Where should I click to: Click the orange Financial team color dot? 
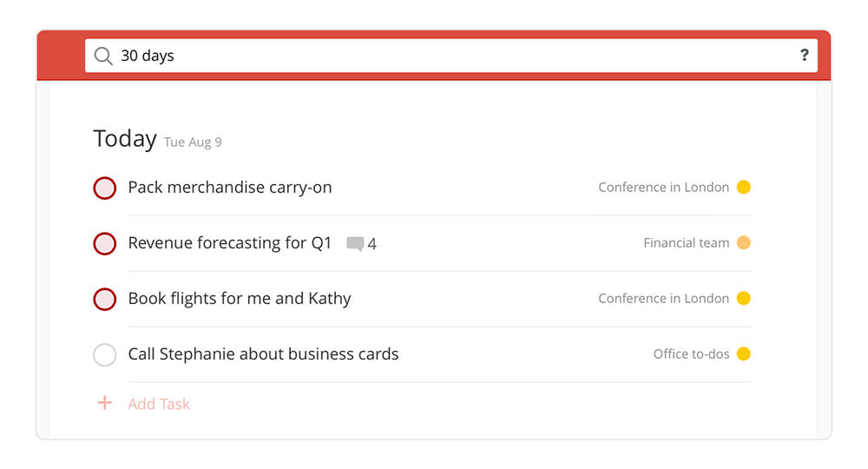(x=744, y=242)
